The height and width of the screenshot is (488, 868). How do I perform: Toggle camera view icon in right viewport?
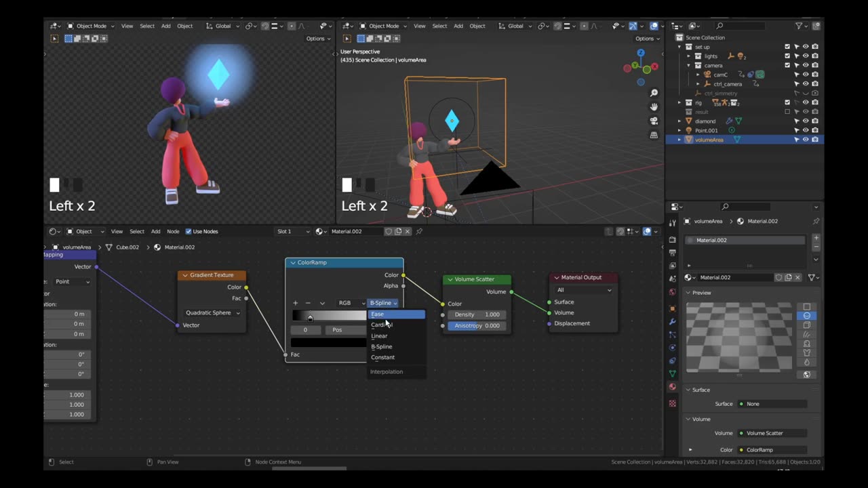pos(654,121)
